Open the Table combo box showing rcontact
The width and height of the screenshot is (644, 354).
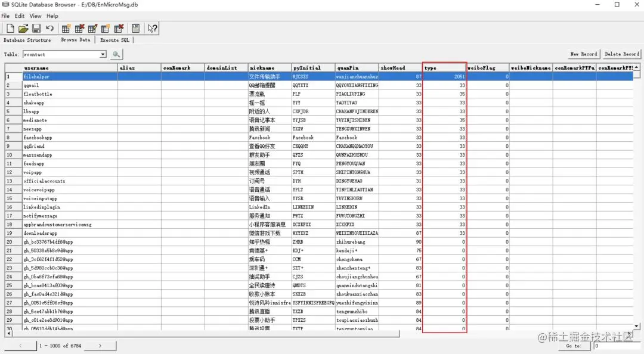pyautogui.click(x=64, y=54)
